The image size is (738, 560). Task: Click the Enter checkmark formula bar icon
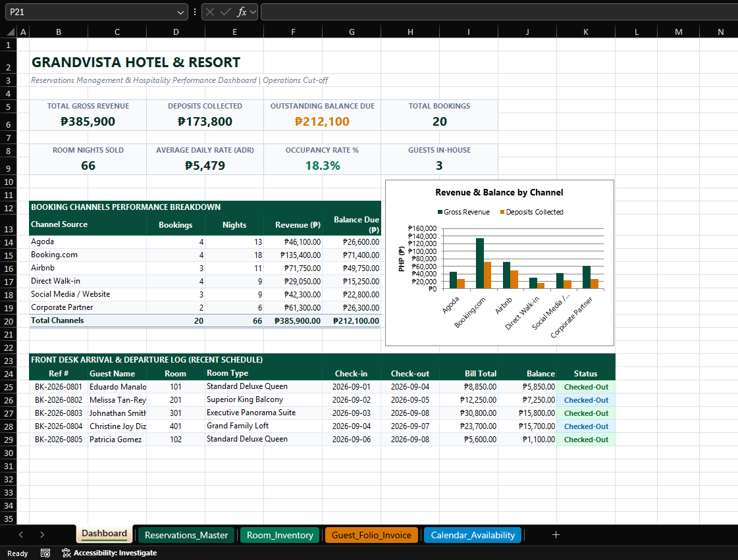(225, 12)
